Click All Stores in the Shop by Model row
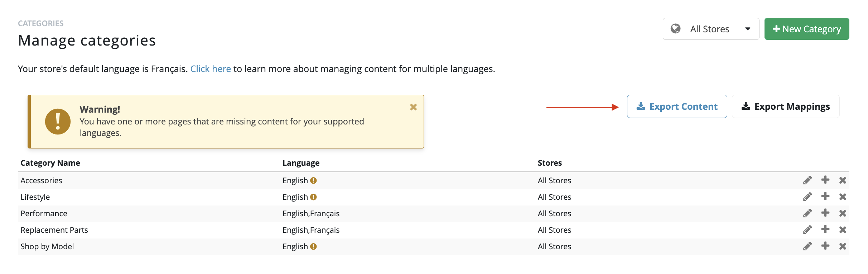This screenshot has height=274, width=868. [x=554, y=246]
